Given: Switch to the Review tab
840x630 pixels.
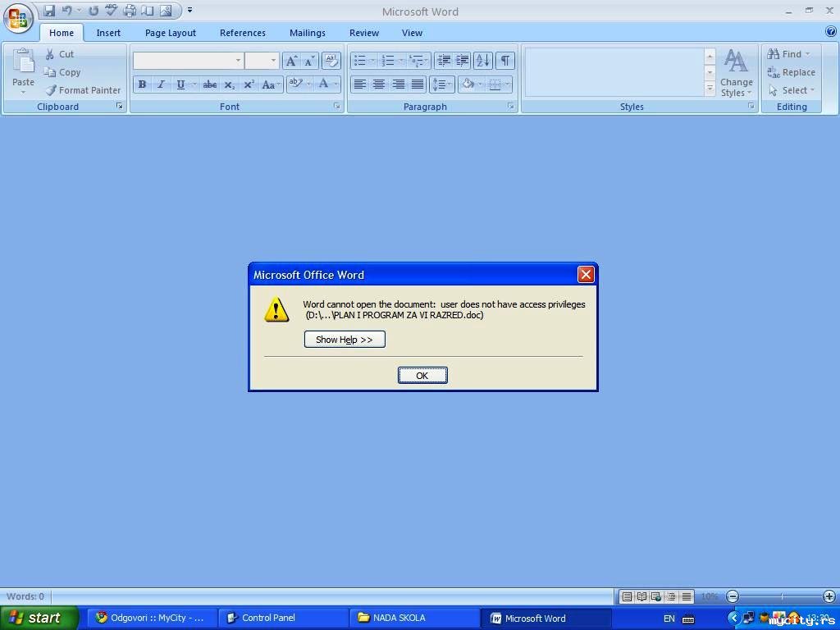Looking at the screenshot, I should 364,33.
